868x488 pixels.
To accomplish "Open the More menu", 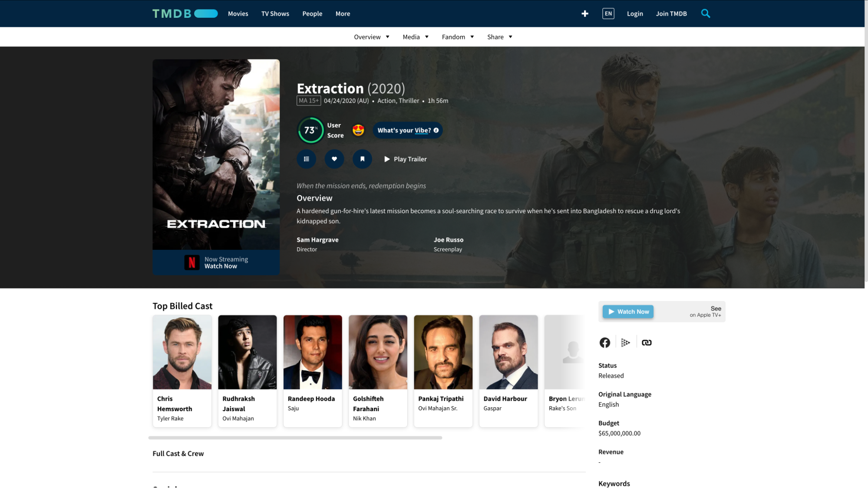I will click(x=343, y=13).
